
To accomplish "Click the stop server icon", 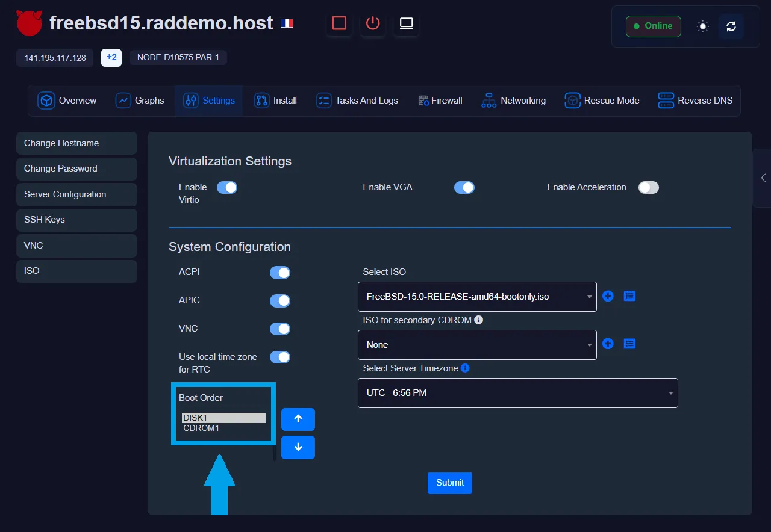I will (x=339, y=23).
